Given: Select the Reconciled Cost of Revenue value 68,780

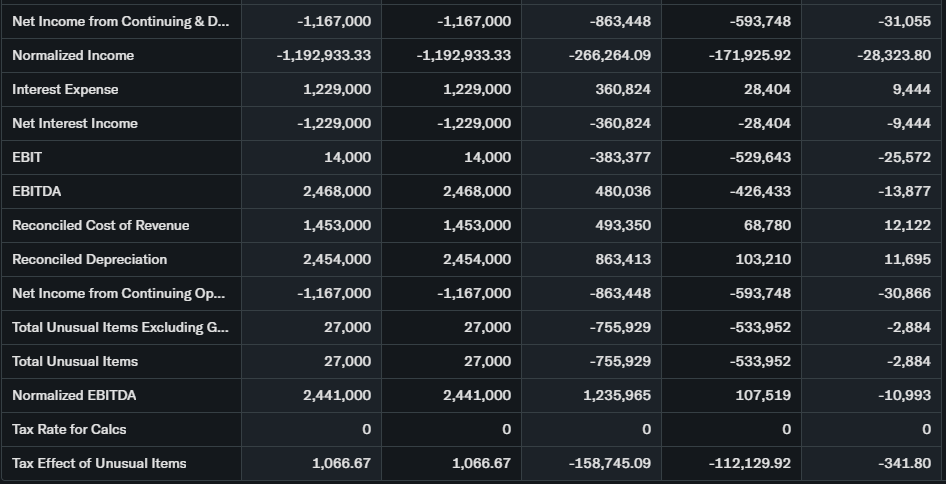Looking at the screenshot, I should pyautogui.click(x=767, y=225).
